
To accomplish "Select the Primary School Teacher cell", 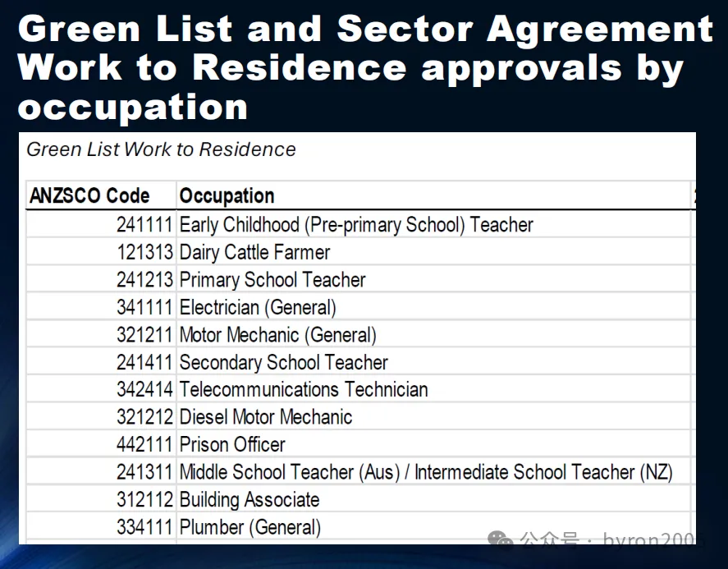I will [272, 280].
